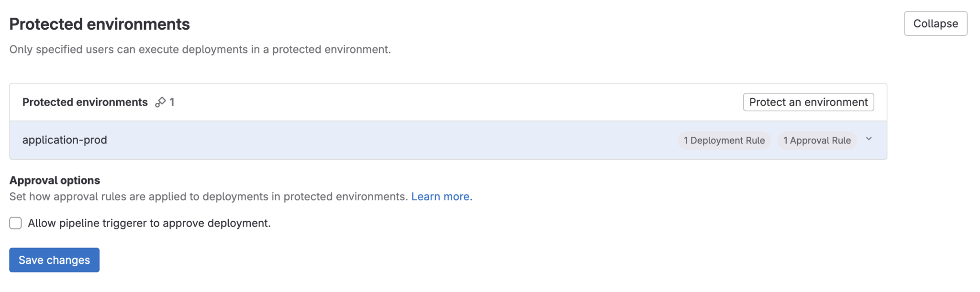
Task: Click empty space in the card header bar
Action: [455, 102]
